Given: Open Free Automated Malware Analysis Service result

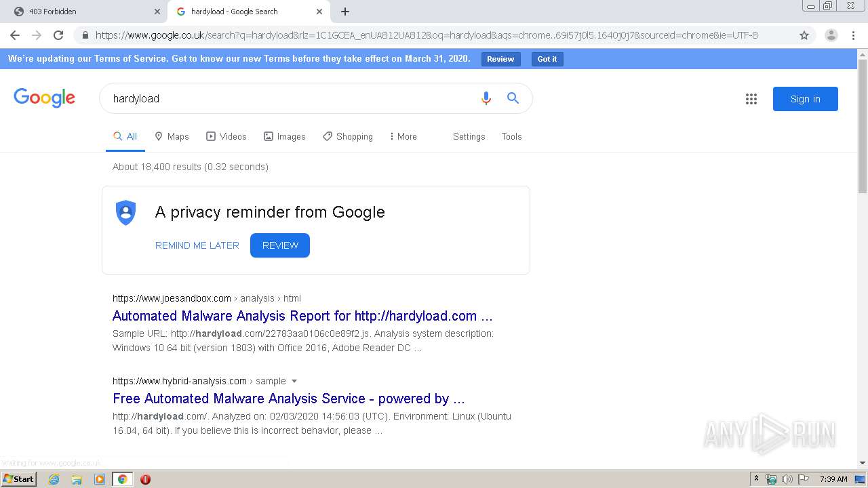Looking at the screenshot, I should click(x=289, y=399).
